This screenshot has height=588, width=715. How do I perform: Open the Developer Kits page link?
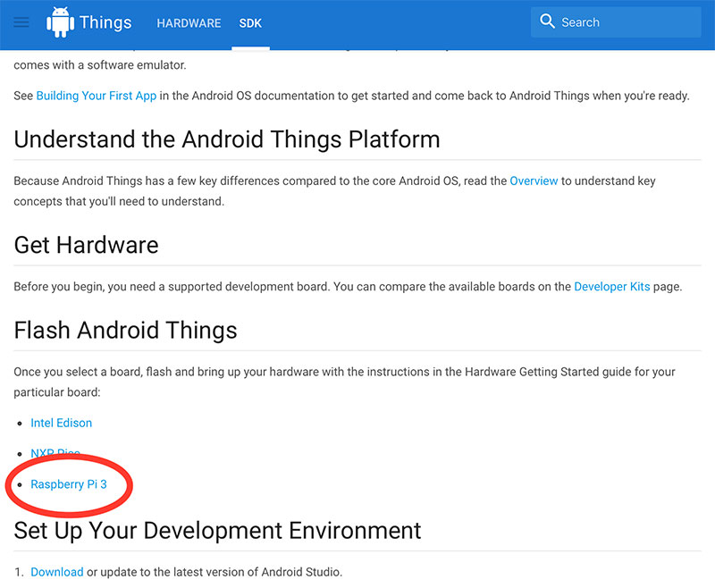tap(612, 287)
